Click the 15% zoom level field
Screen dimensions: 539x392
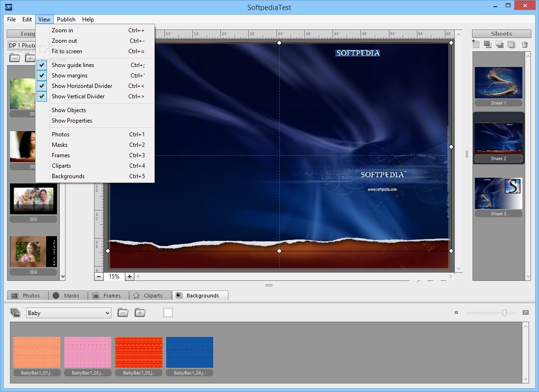click(114, 277)
